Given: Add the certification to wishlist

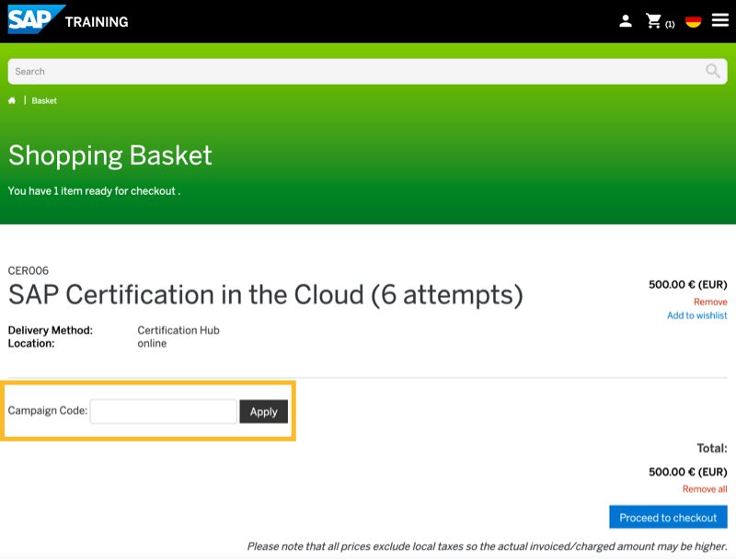Looking at the screenshot, I should pyautogui.click(x=696, y=315).
